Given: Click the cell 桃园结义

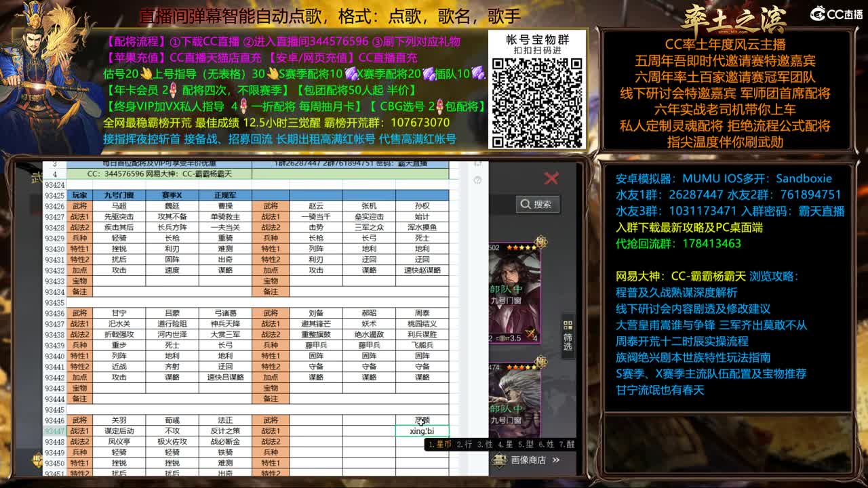Looking at the screenshot, I should click(422, 324).
